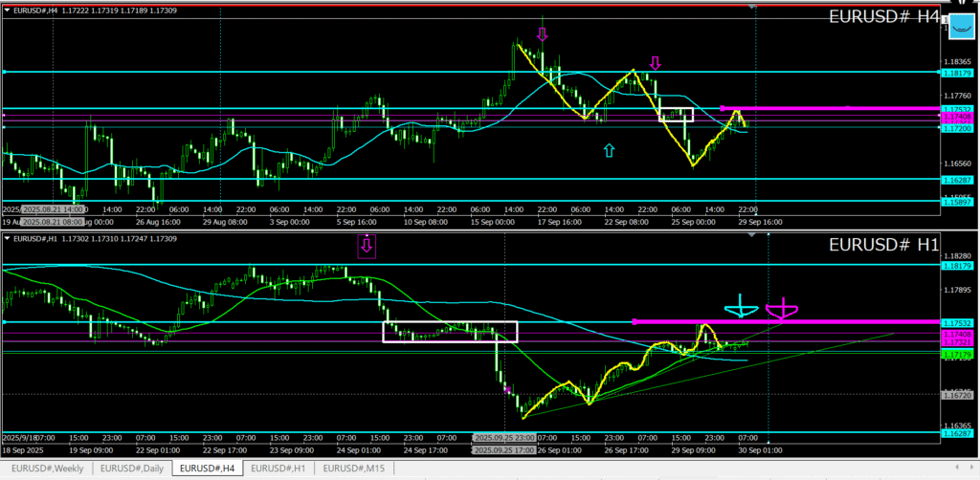This screenshot has width=980, height=480.
Task: Select the large white rectangle on H1 chart
Action: (x=450, y=331)
